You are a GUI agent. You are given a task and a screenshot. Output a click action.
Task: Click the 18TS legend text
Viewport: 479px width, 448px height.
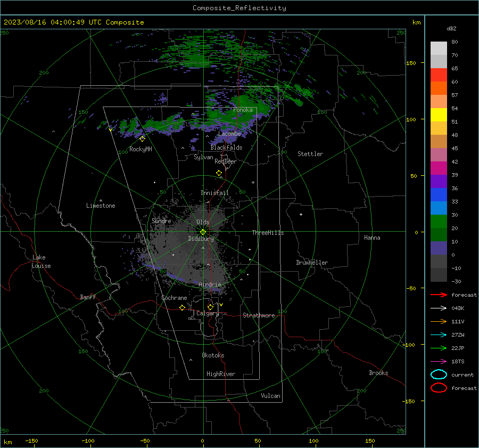pos(458,362)
